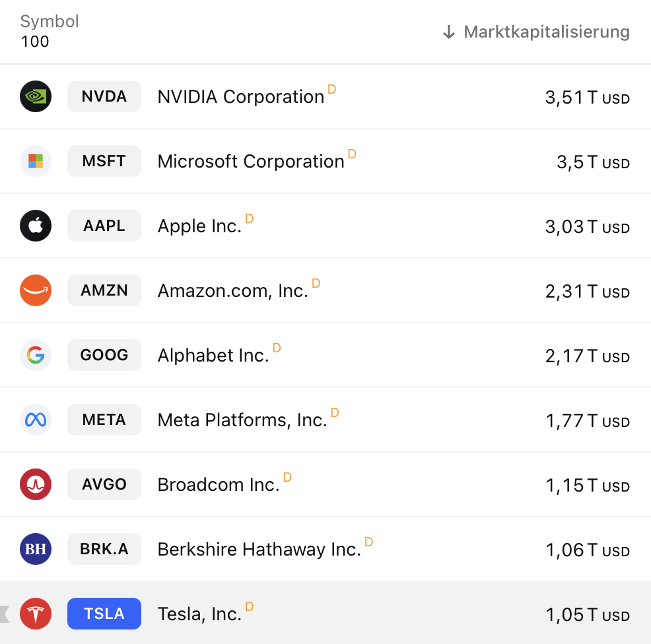Click the Microsoft logo icon

click(36, 161)
